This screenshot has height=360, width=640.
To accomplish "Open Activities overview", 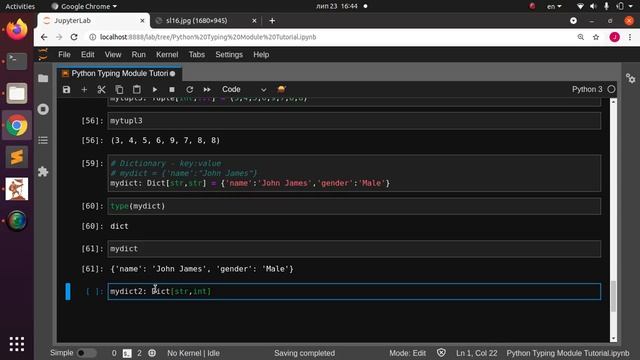I will (20, 6).
